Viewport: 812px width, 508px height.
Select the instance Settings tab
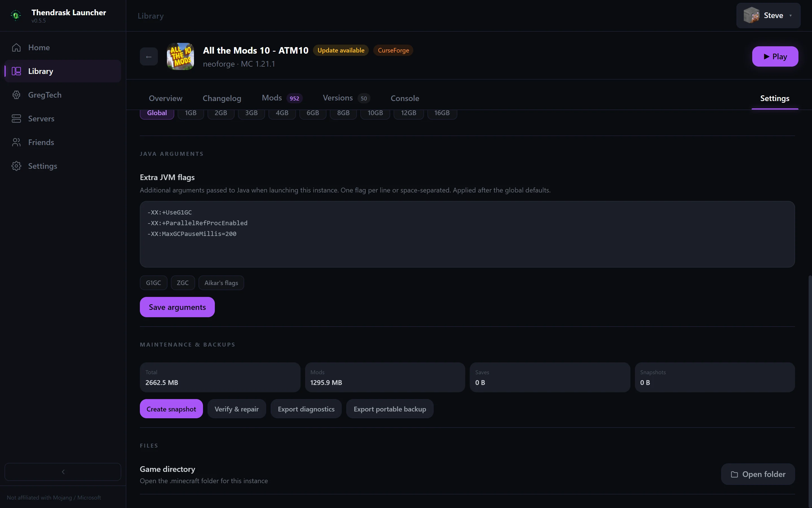(775, 98)
